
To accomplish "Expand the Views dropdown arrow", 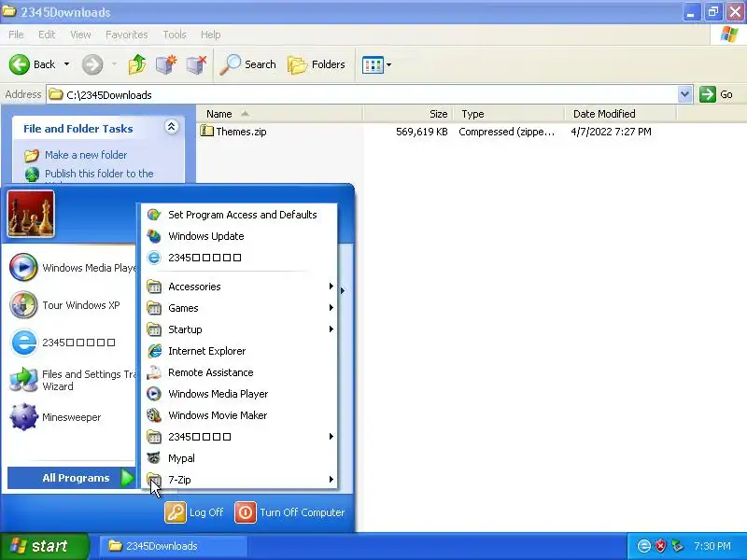I will 388,64.
